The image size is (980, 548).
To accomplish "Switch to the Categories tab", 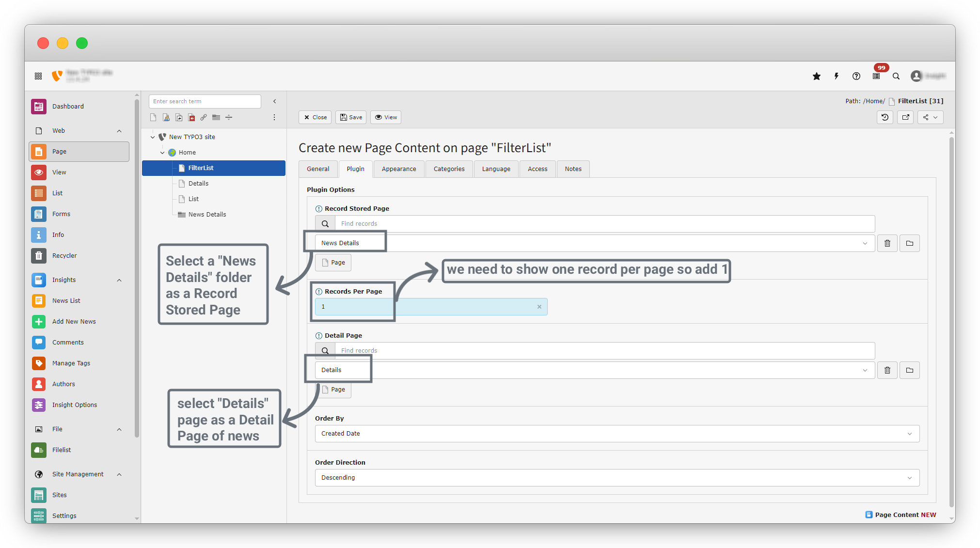I will point(449,169).
